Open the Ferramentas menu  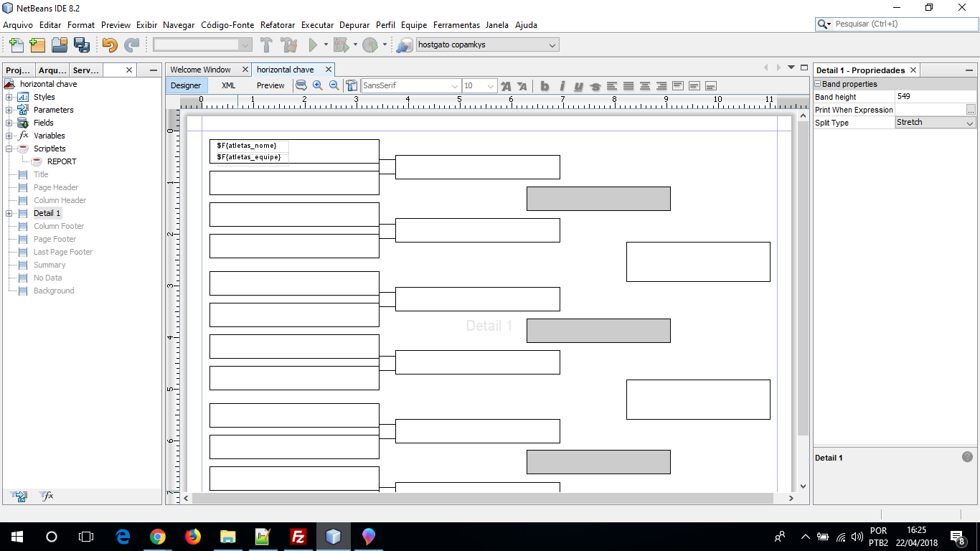(x=457, y=24)
